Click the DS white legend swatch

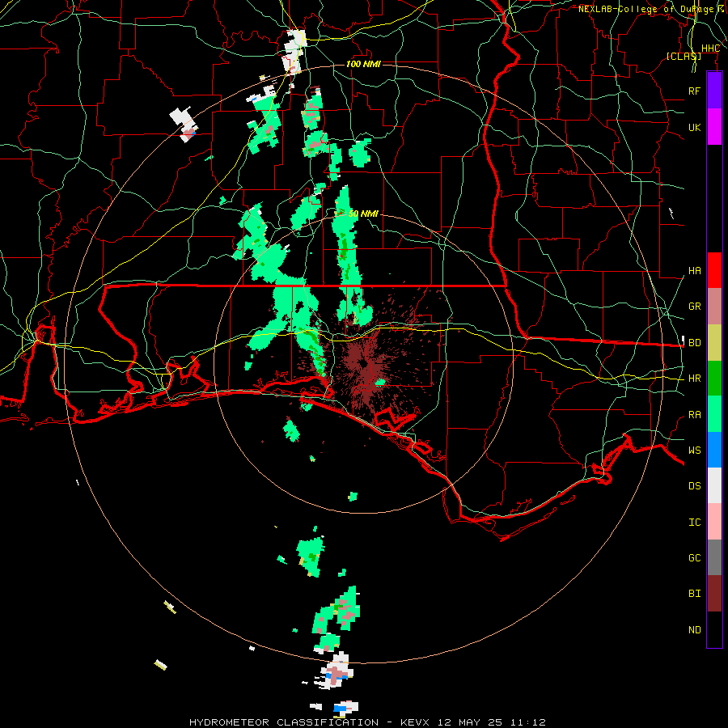(x=714, y=485)
